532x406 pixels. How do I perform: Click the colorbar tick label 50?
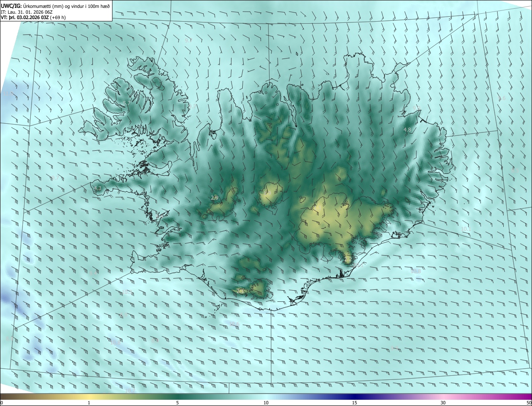click(529, 403)
